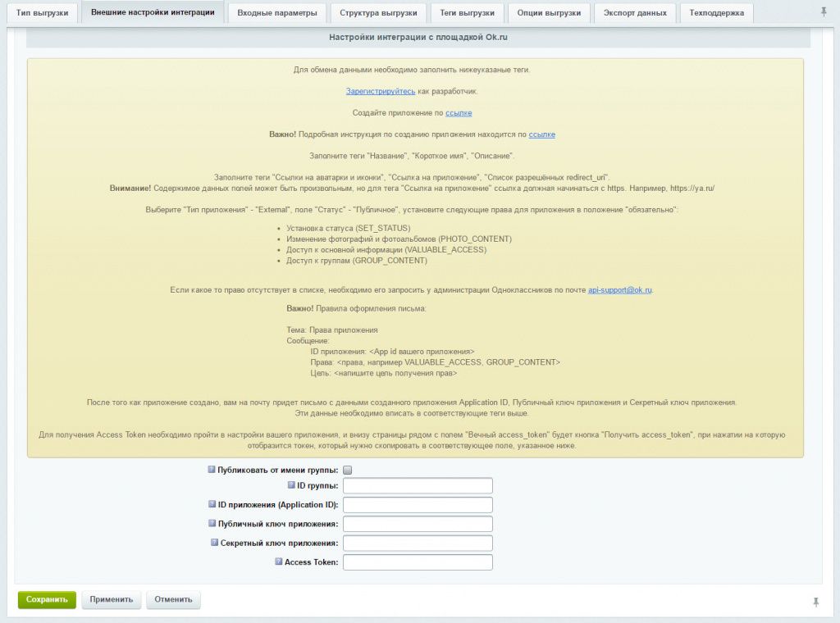Image resolution: width=840 pixels, height=623 pixels.
Task: Click text 'Изменение фотографий и фотоальбомов (PHOTO_CONTENT)'
Action: tap(399, 239)
